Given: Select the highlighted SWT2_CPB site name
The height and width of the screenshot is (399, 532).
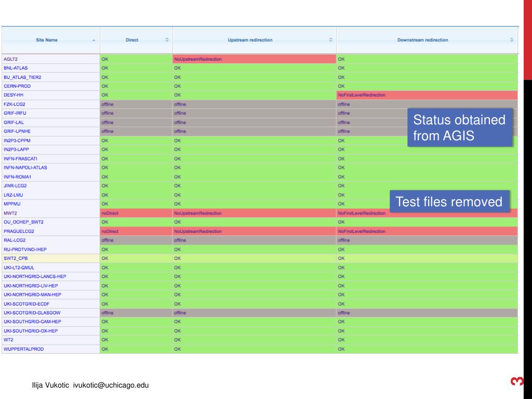Looking at the screenshot, I should 16,258.
